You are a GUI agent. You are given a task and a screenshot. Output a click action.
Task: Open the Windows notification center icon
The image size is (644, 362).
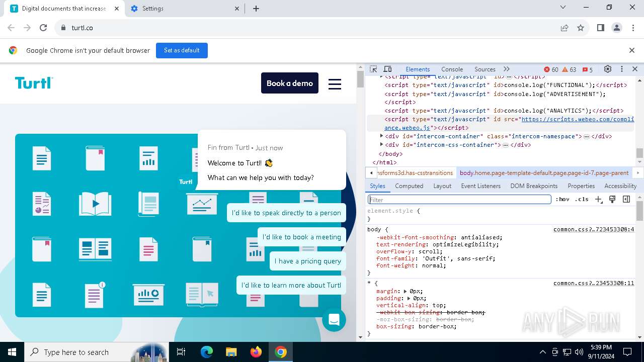(627, 352)
